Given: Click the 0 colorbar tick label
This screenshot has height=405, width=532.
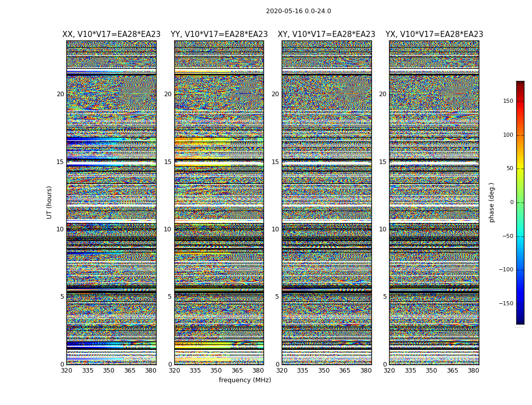Looking at the screenshot, I should coord(512,202).
